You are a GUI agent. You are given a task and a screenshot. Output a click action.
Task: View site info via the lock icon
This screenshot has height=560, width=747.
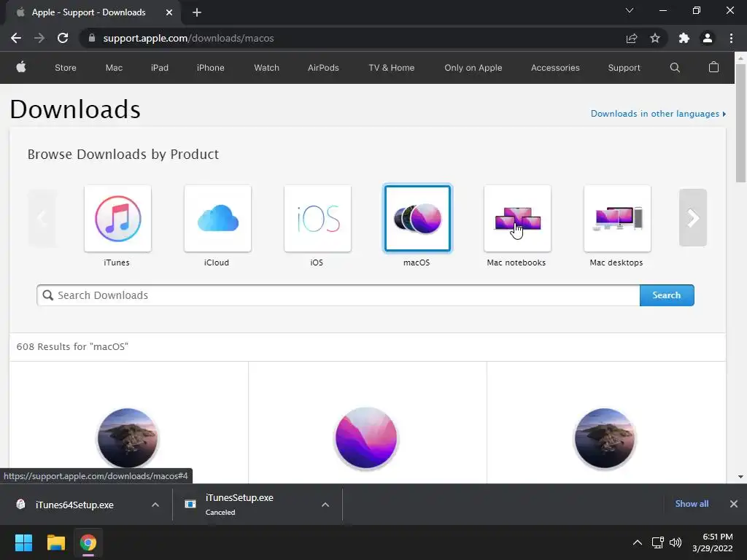pos(92,38)
